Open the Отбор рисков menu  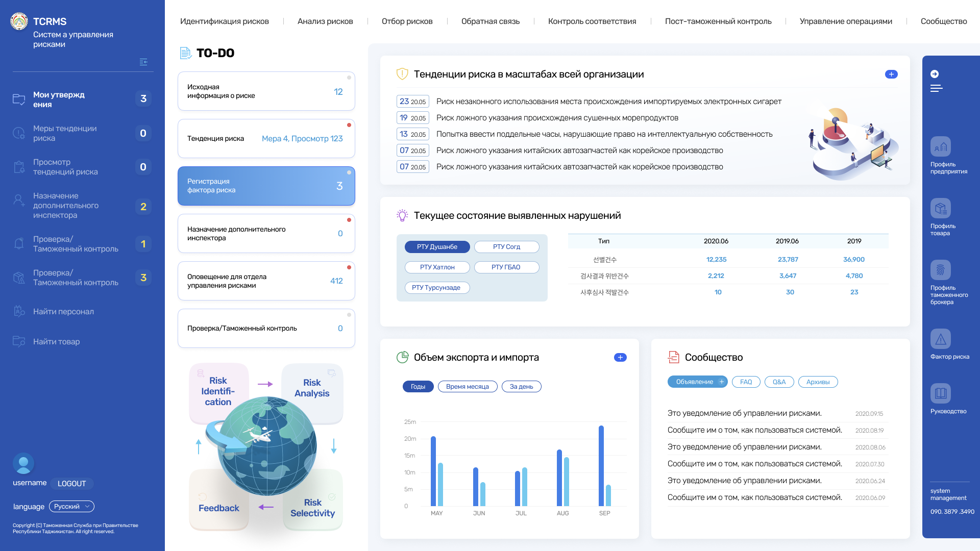coord(407,21)
